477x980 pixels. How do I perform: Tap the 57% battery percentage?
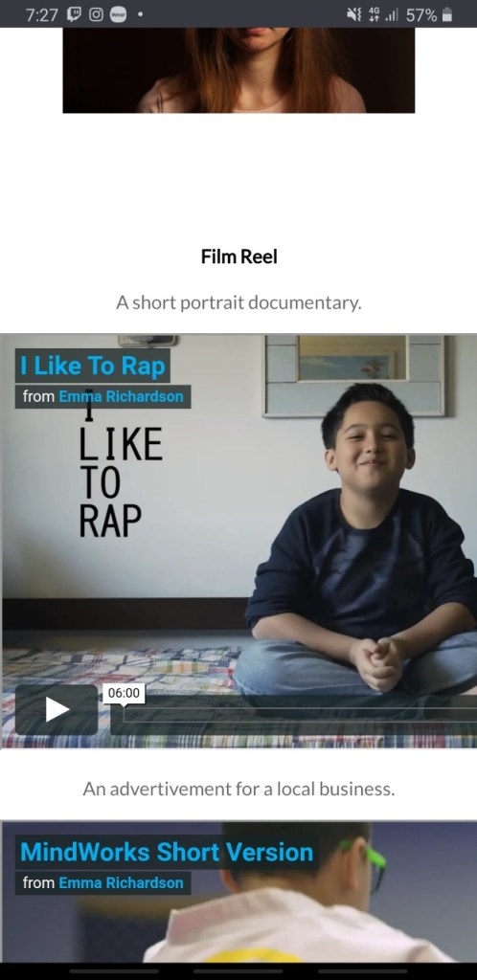421,14
